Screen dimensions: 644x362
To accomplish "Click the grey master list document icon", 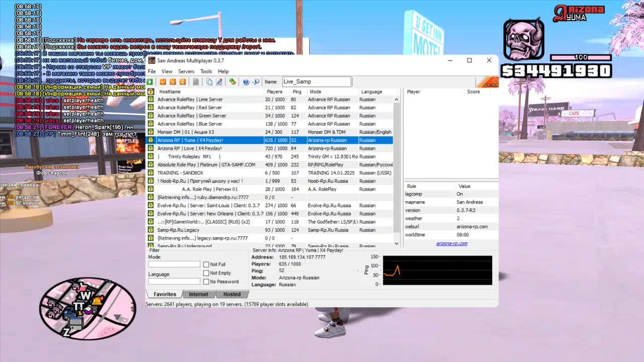I will pyautogui.click(x=196, y=82).
